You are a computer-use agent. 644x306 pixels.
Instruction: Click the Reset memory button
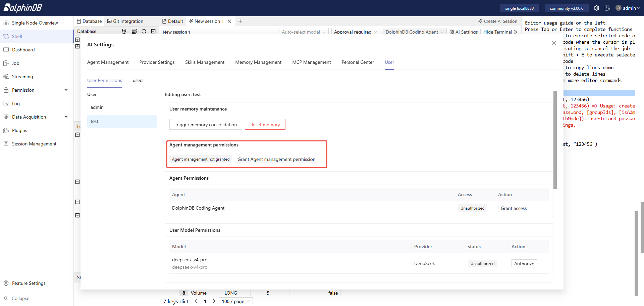coord(265,125)
